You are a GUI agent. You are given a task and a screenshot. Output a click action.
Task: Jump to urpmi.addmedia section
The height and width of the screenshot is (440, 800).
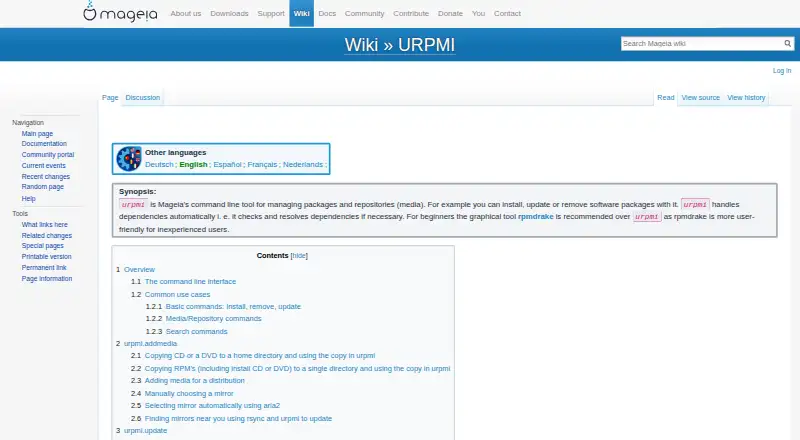click(x=151, y=344)
